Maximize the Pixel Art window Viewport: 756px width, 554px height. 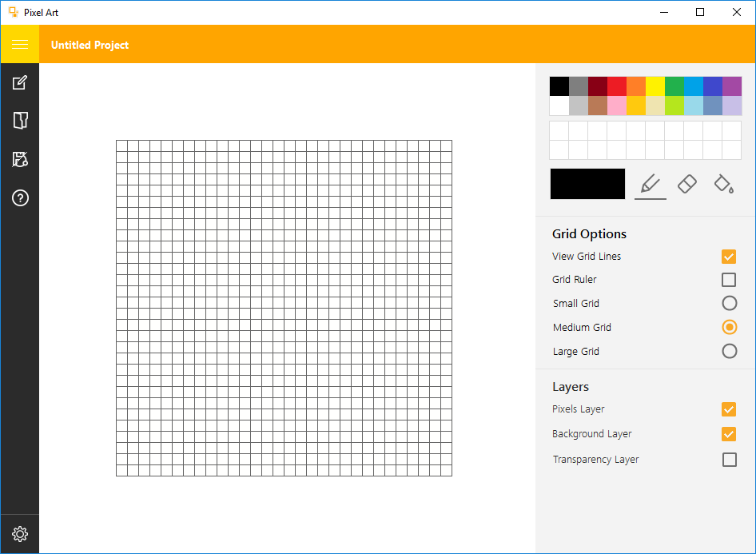click(x=700, y=12)
